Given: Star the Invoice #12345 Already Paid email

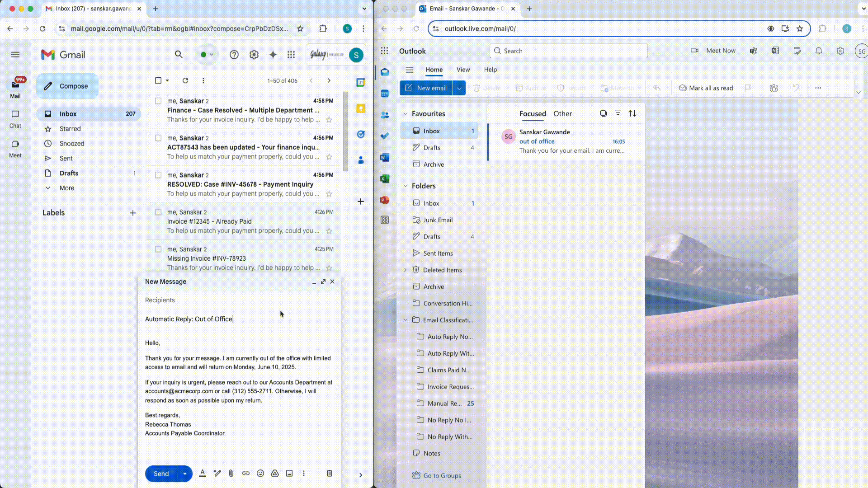Looking at the screenshot, I should 330,231.
